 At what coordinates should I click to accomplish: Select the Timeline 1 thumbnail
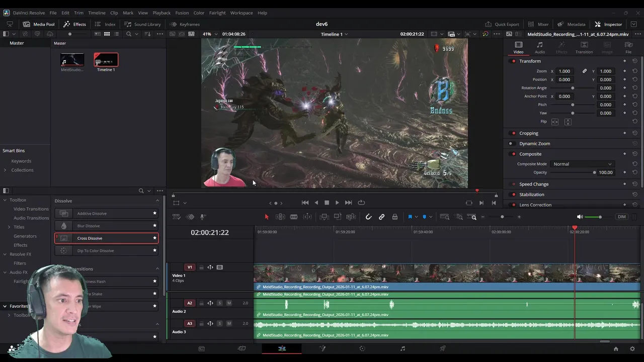click(x=106, y=60)
